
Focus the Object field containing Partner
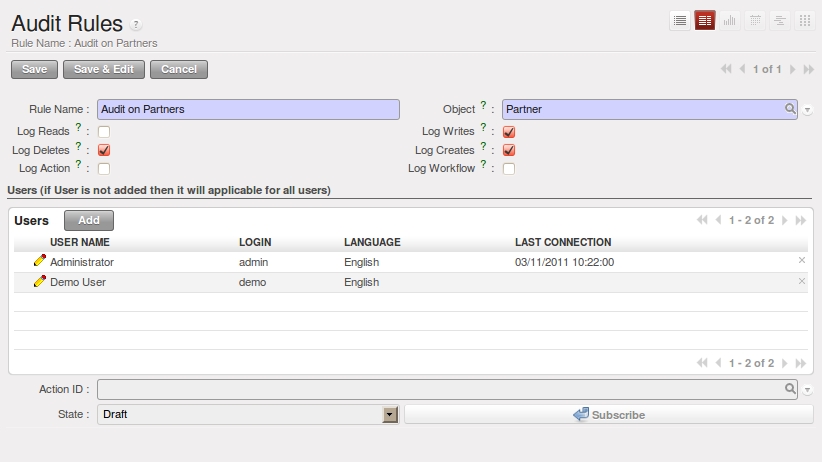point(650,109)
